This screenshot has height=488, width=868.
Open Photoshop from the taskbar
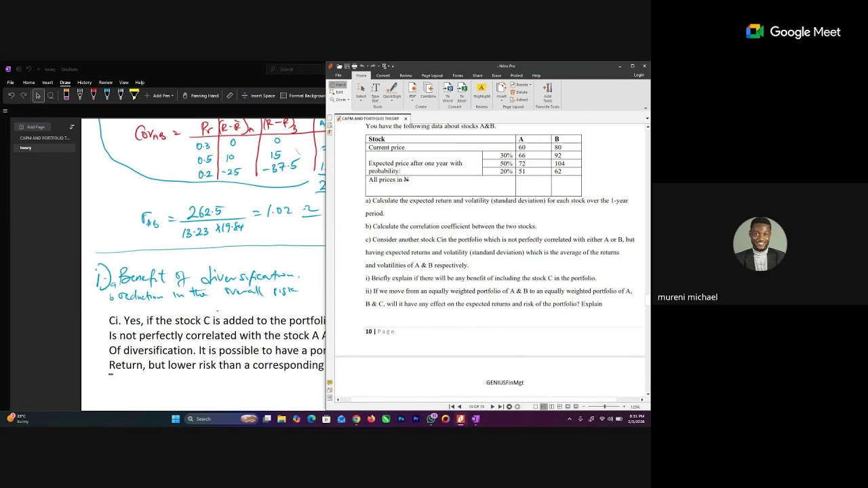pyautogui.click(x=401, y=419)
